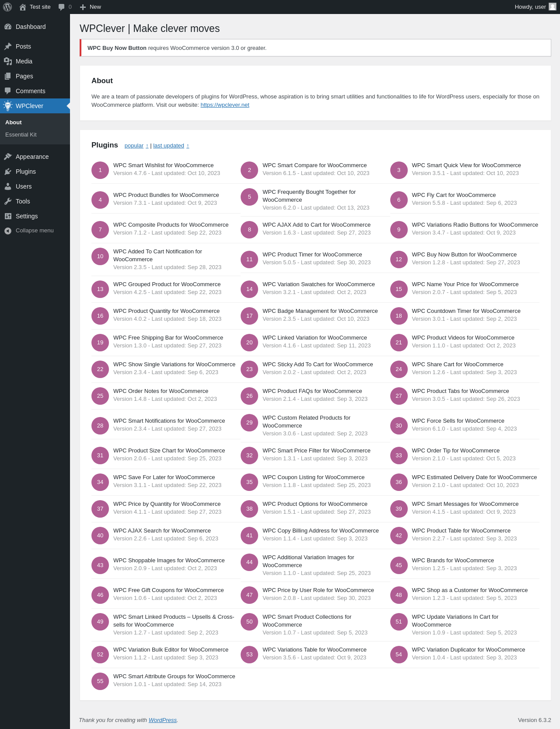
Task: Open WPC Coupon Listing for WooCommerce
Action: [x=314, y=477]
